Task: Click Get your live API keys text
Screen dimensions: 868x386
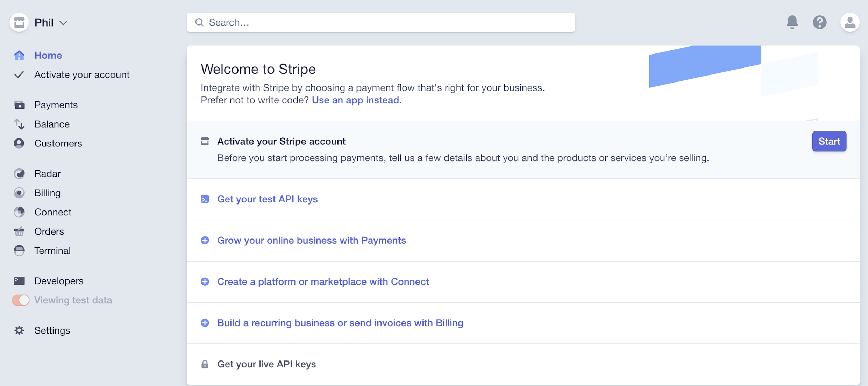Action: click(266, 364)
